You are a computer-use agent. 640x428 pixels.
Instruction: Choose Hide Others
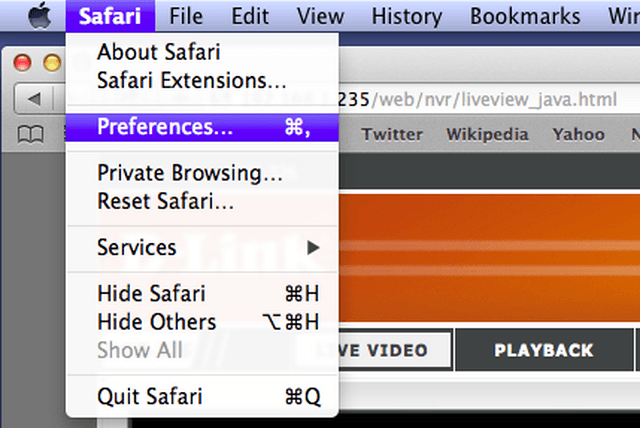point(202,322)
